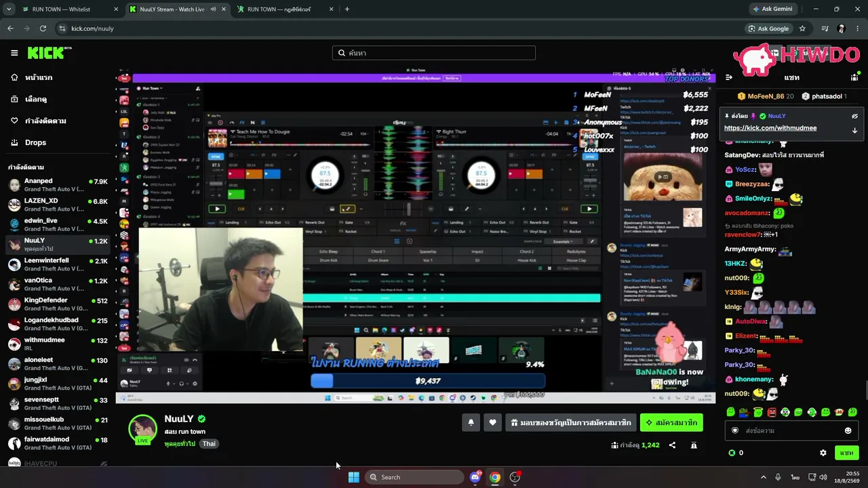The width and height of the screenshot is (868, 488).
Task: Hide the pinned chat message
Action: tap(854, 117)
